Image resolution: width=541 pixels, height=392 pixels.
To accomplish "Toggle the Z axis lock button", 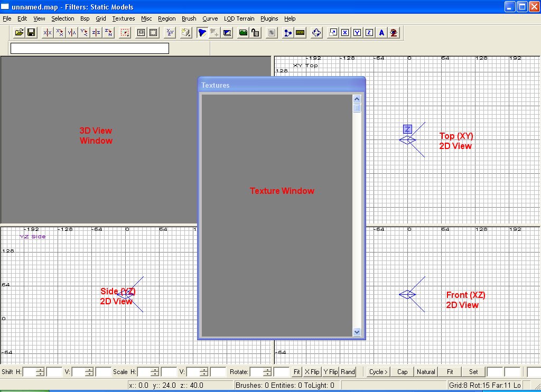I will coord(369,33).
